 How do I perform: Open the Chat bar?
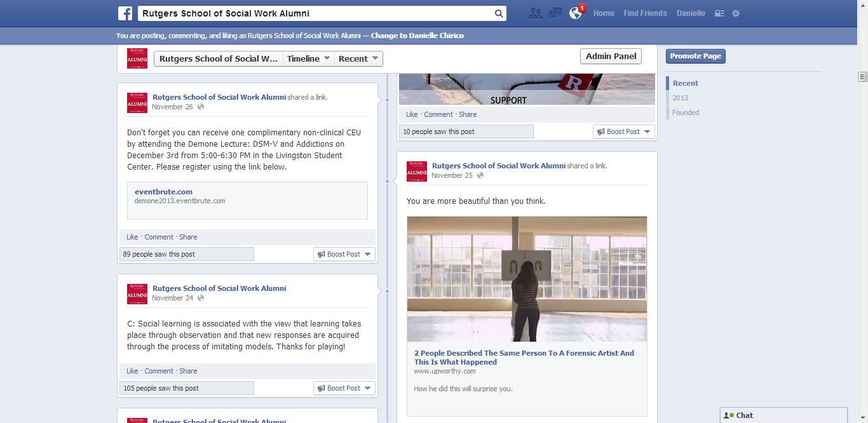pyautogui.click(x=783, y=415)
